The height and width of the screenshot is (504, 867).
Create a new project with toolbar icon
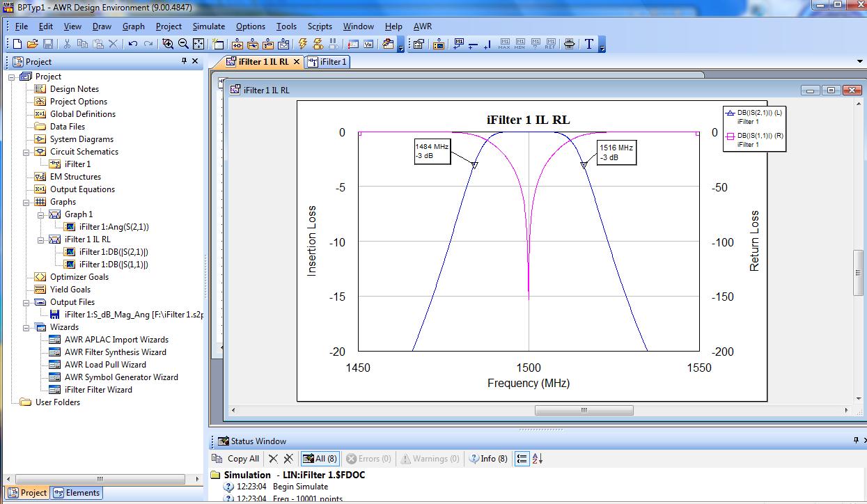click(17, 44)
